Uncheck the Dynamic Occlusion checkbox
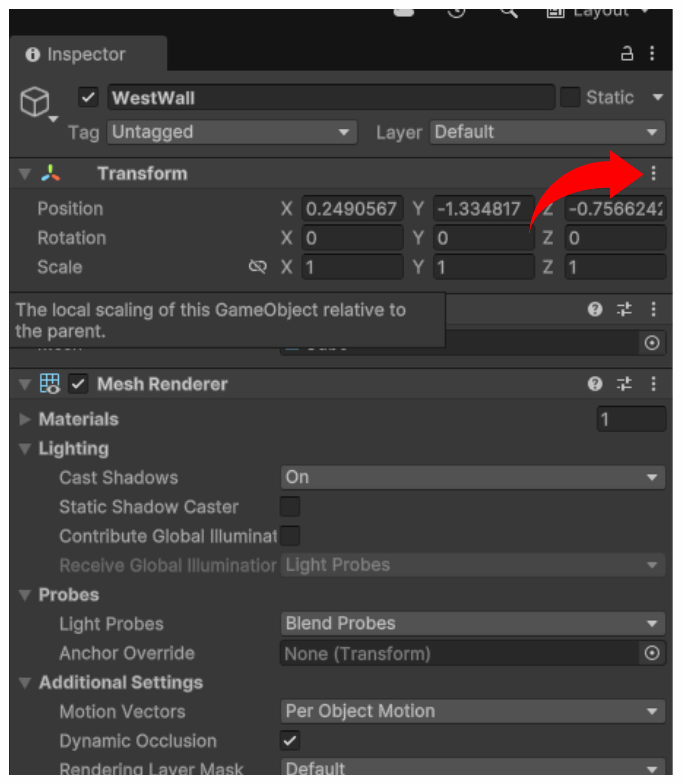Viewport: 682px width, 784px height. (290, 741)
